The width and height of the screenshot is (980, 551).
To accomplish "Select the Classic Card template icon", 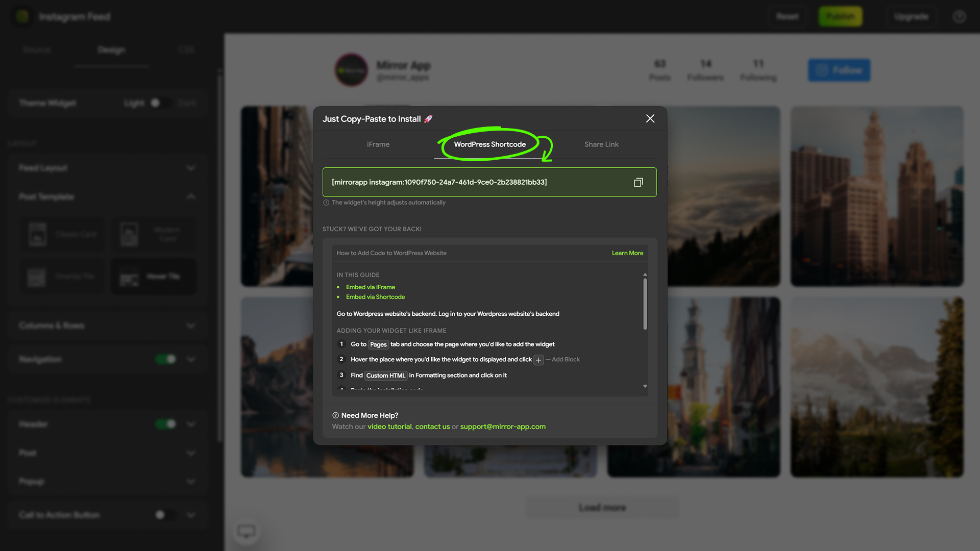I will point(37,234).
